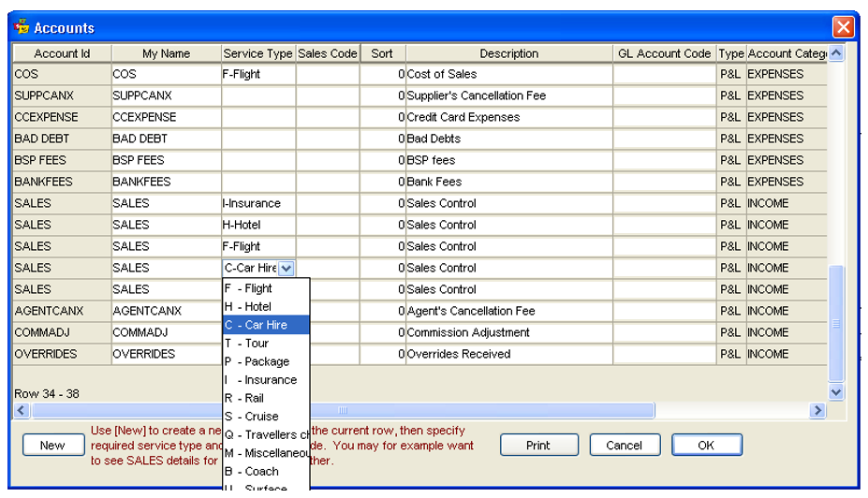The image size is (868, 498).
Task: Click the F-Flight cell in the COS row
Action: pyautogui.click(x=257, y=74)
